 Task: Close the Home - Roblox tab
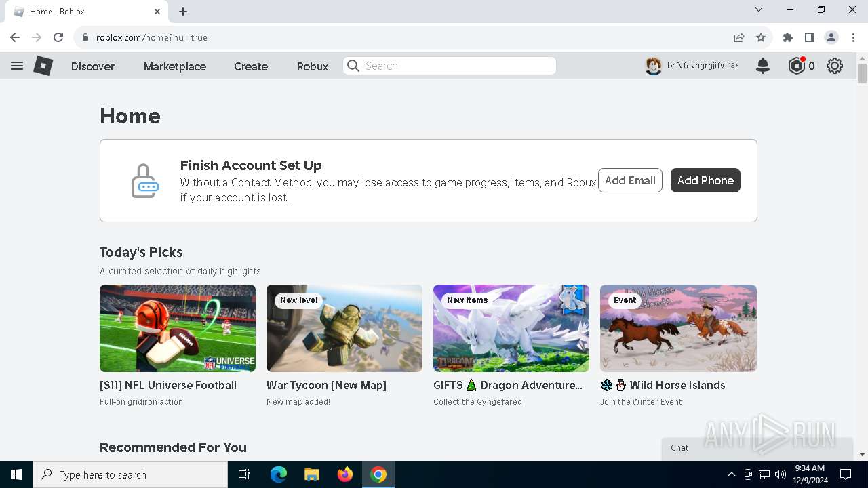tap(157, 12)
